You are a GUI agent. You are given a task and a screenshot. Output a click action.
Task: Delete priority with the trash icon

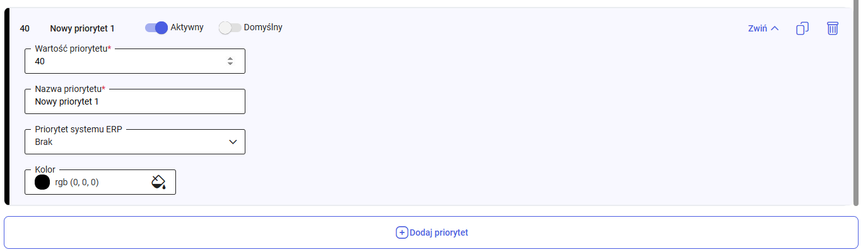833,28
